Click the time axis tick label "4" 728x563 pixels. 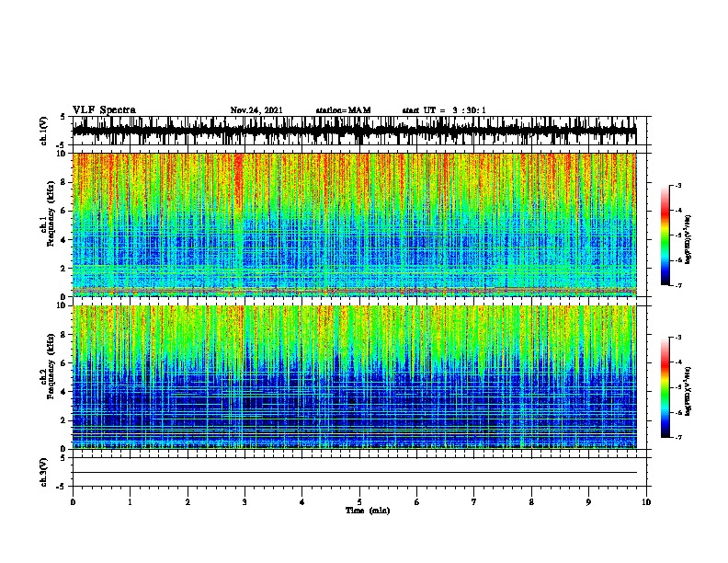tap(302, 502)
